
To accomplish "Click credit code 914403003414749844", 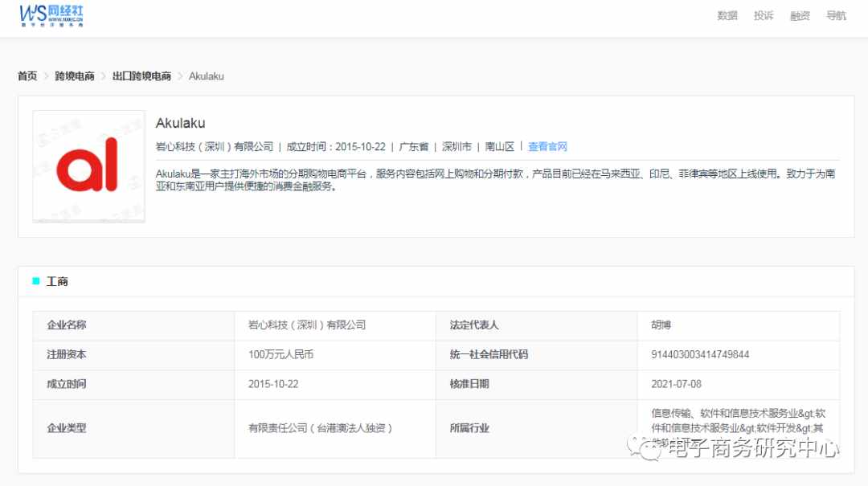I will point(700,354).
